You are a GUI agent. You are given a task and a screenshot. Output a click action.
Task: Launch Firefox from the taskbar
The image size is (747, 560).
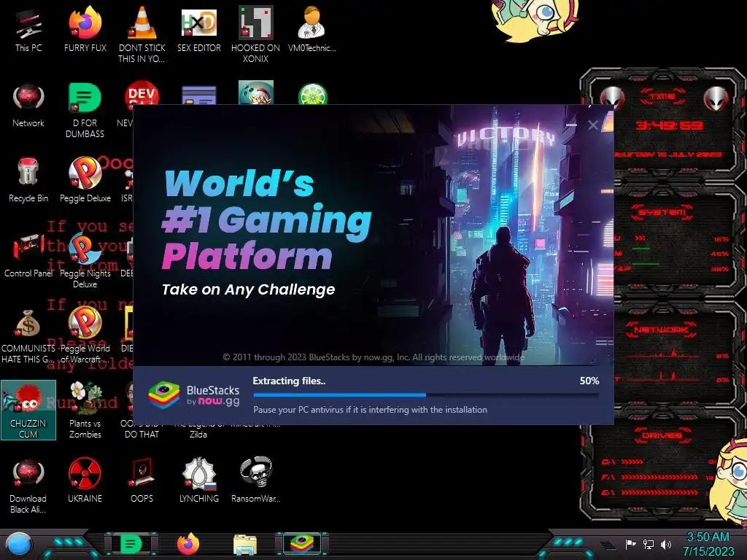(x=188, y=544)
